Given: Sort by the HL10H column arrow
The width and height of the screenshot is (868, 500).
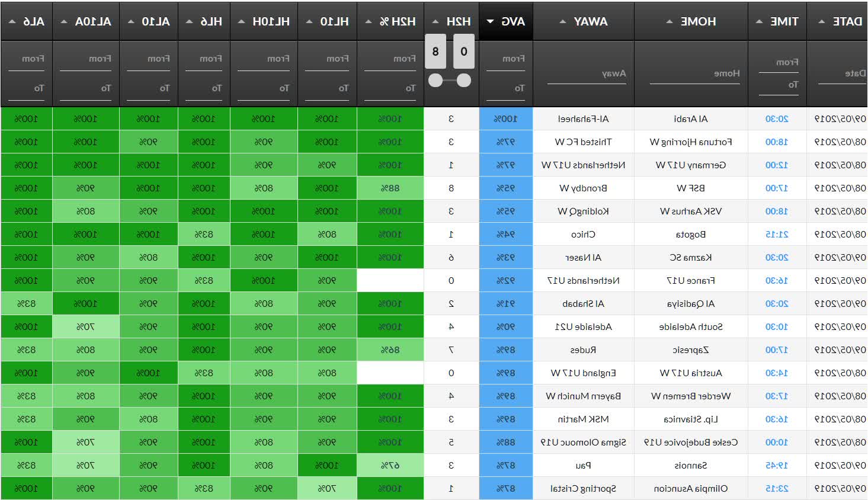Looking at the screenshot, I should tap(241, 22).
